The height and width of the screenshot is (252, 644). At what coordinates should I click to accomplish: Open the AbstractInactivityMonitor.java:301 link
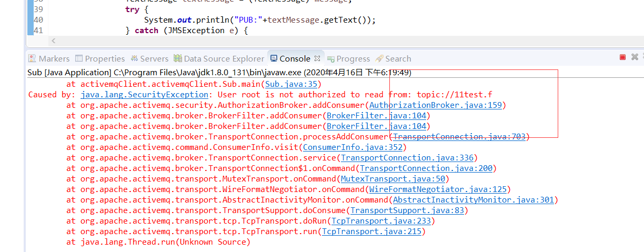click(474, 200)
